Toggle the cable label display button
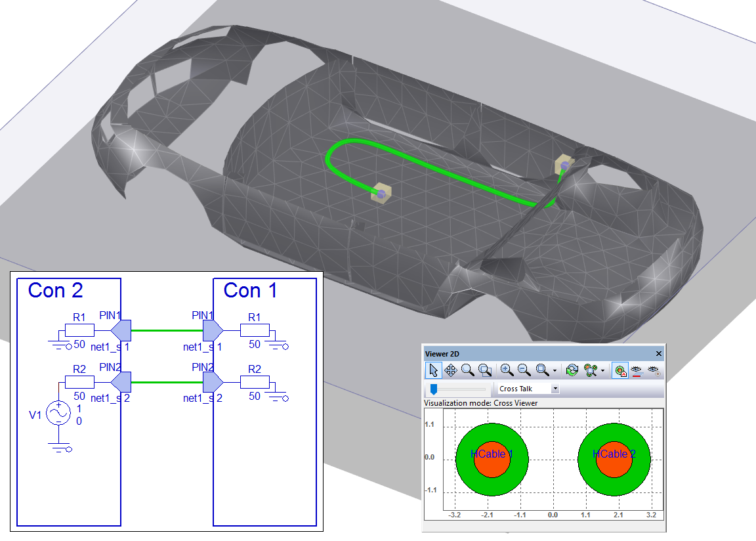Viewport: 756px width, 541px height. (619, 370)
